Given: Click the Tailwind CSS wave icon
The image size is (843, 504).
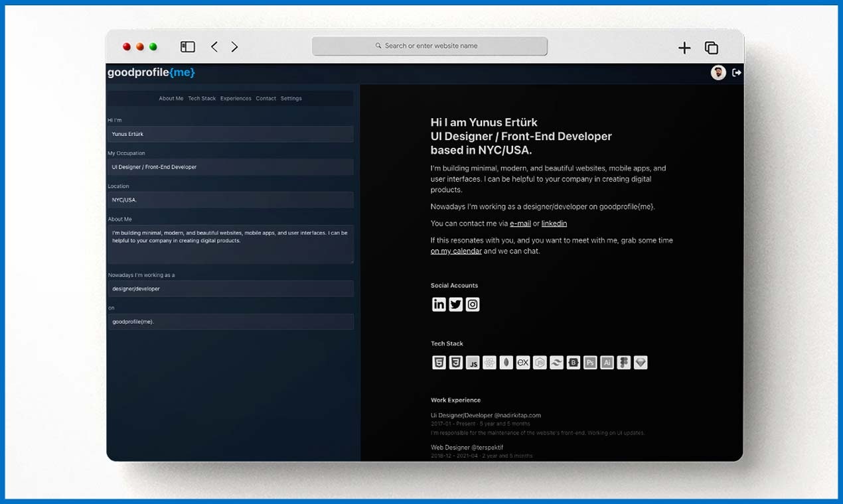Looking at the screenshot, I should pyautogui.click(x=557, y=363).
